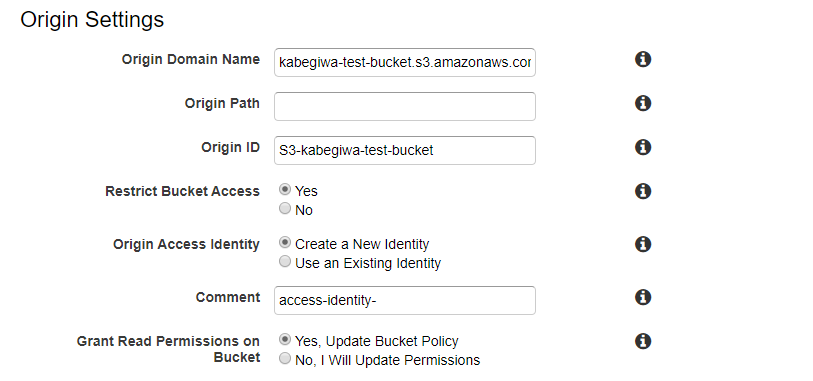Show Grant Read Permissions info icon
This screenshot has width=813, height=381.
click(643, 342)
